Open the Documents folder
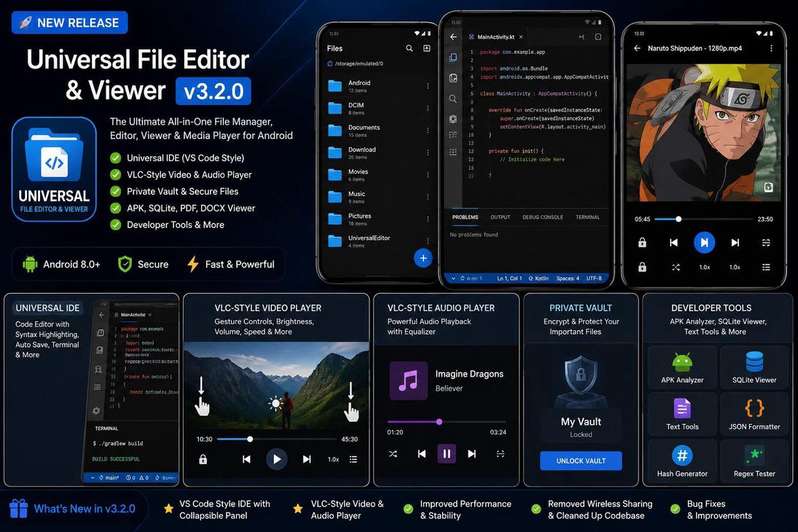This screenshot has height=532, width=798. coord(379,130)
